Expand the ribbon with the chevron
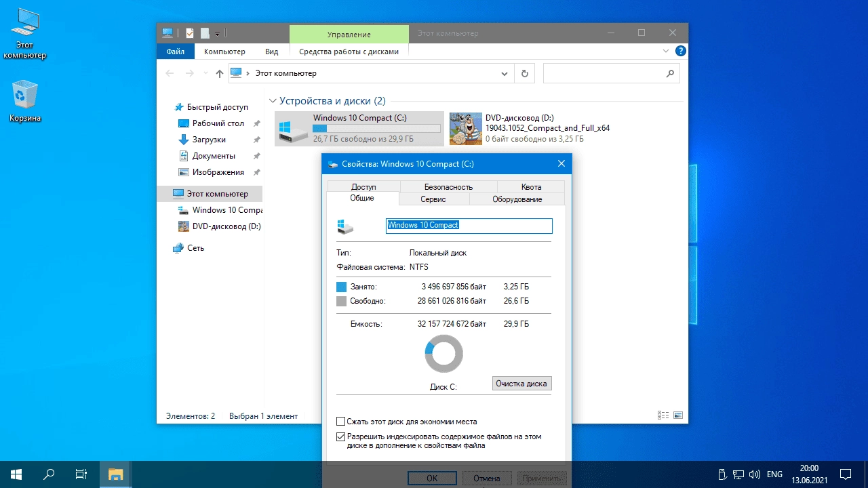 pos(666,51)
